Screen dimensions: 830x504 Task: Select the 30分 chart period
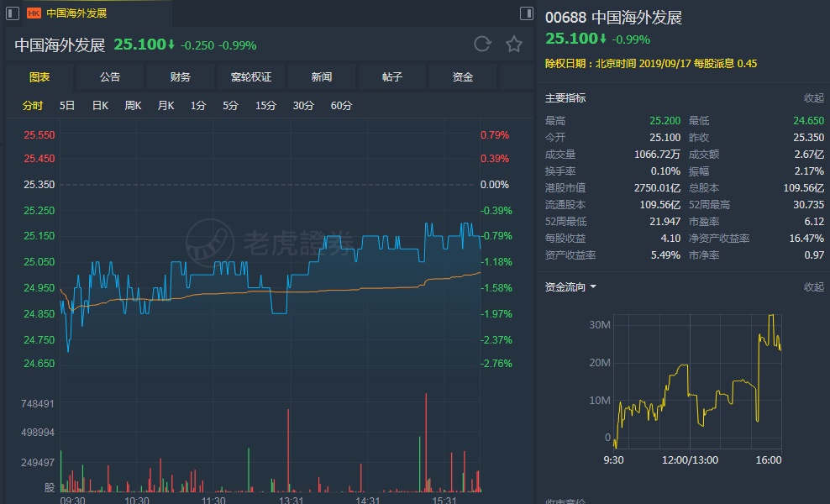303,105
